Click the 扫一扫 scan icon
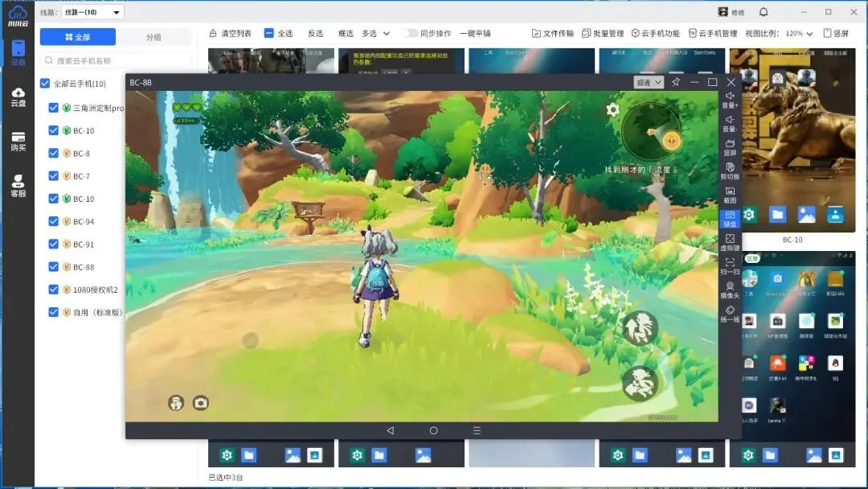868x489 pixels. coord(730,266)
